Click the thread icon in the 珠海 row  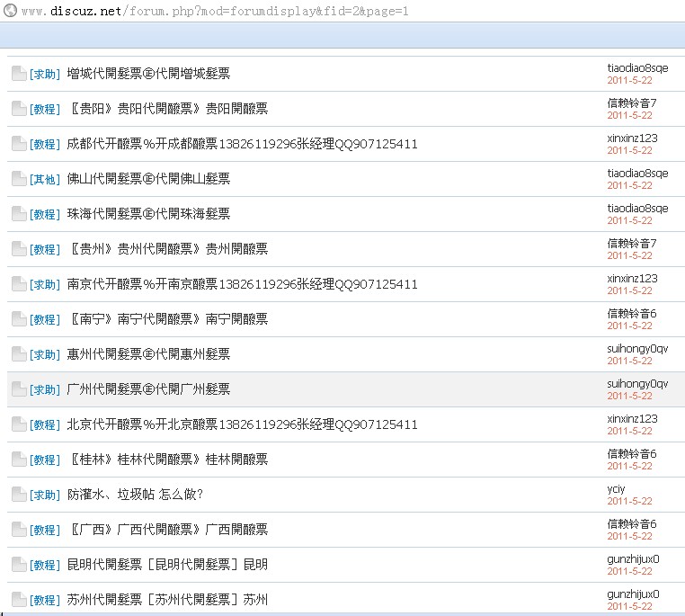19,214
